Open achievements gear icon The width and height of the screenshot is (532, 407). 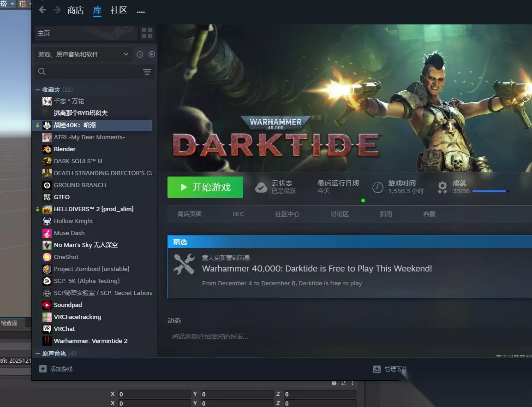click(x=442, y=188)
